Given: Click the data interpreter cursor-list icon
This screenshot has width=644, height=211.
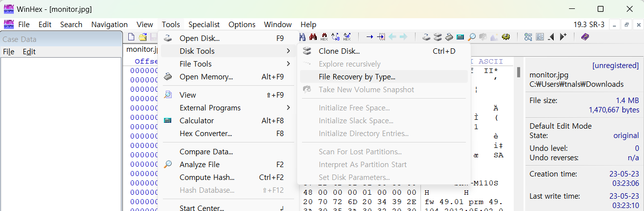Looking at the screenshot, I should point(528,37).
